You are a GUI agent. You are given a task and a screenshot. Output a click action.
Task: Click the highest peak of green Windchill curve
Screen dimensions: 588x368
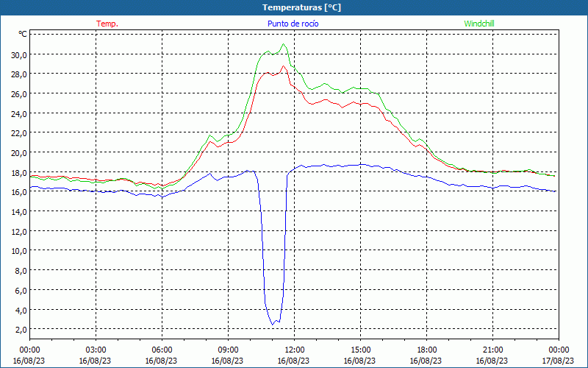[284, 44]
